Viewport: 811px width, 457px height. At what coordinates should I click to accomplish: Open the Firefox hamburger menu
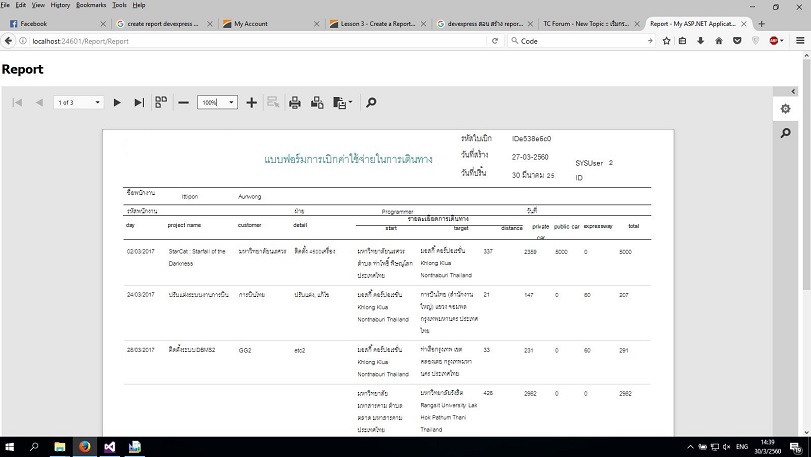(x=800, y=41)
